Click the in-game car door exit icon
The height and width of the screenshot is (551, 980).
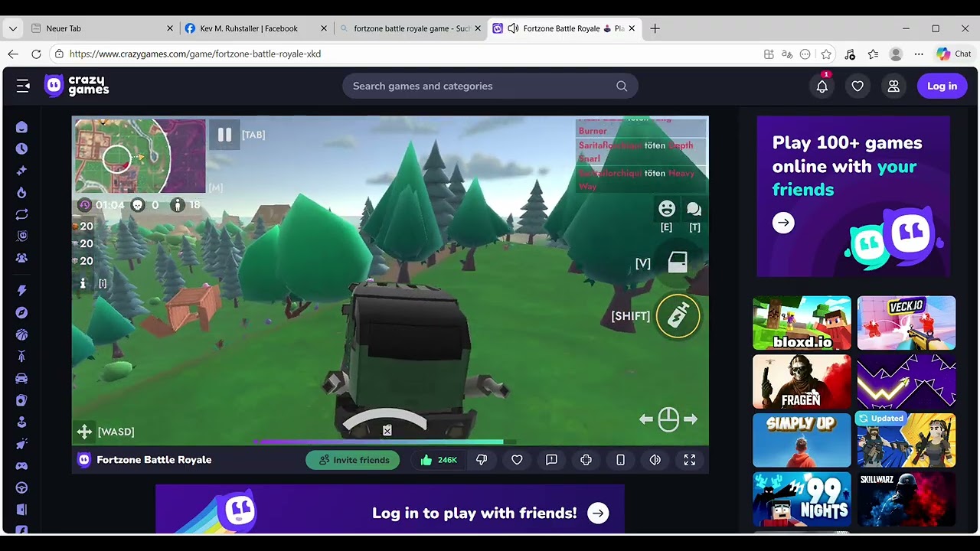(678, 263)
